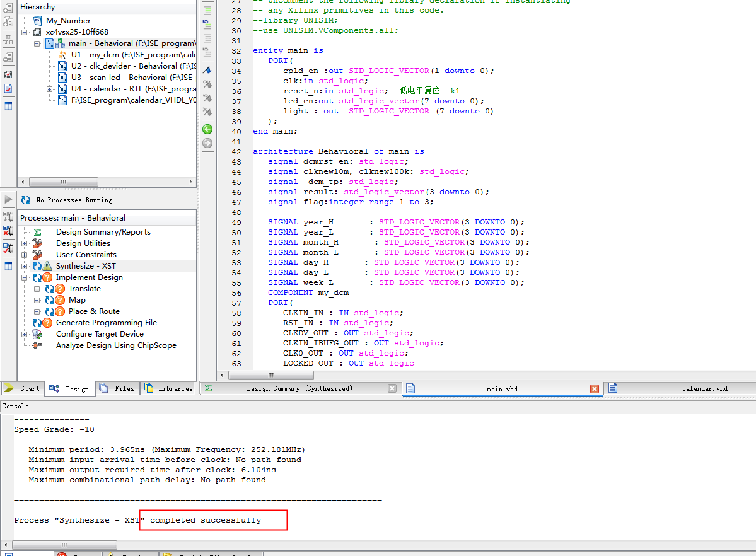Click the gray forward navigation arrow

pyautogui.click(x=207, y=143)
